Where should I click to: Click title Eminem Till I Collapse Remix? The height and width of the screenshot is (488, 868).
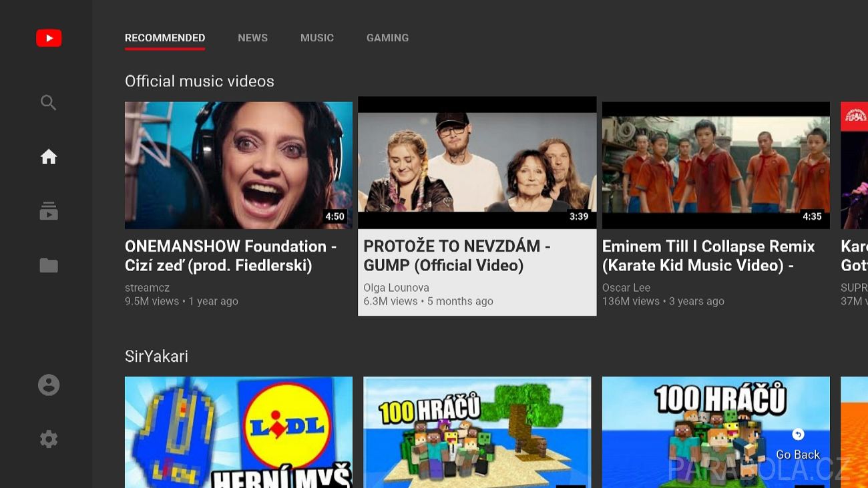click(708, 256)
